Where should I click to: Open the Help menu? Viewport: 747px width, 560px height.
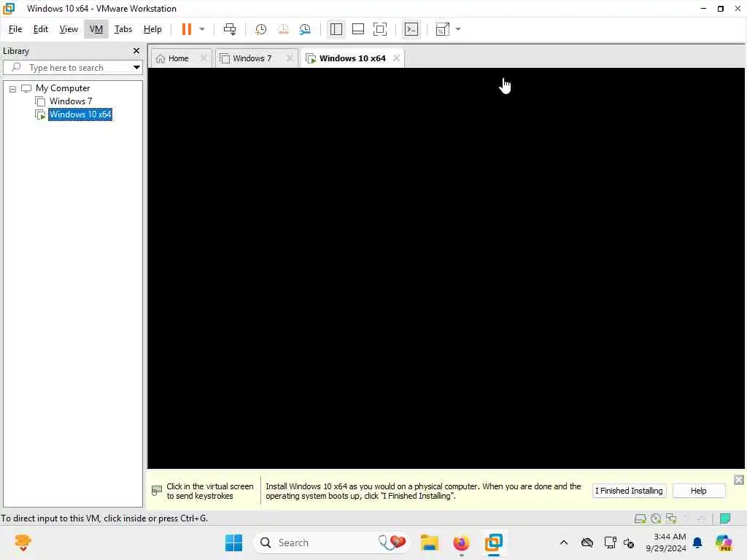(152, 29)
